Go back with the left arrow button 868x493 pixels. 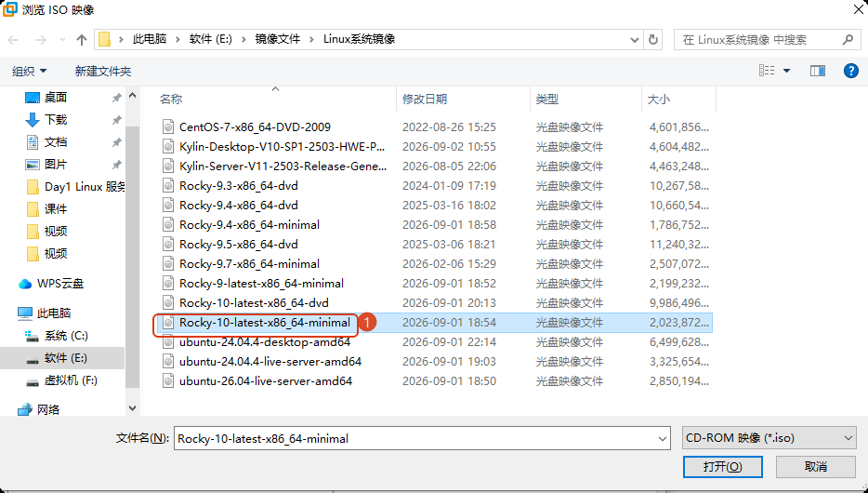14,40
